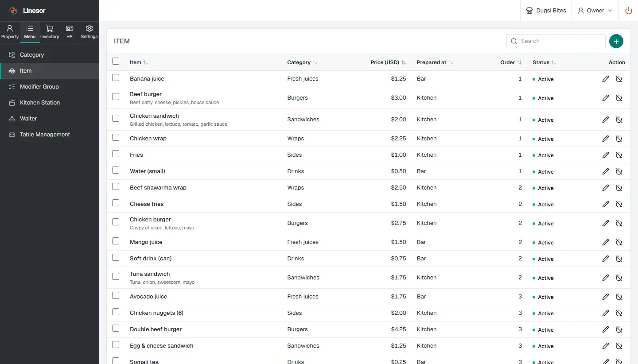Screen dimensions: 638x364
Task: Click the green add item plus button
Action: pyautogui.click(x=616, y=41)
